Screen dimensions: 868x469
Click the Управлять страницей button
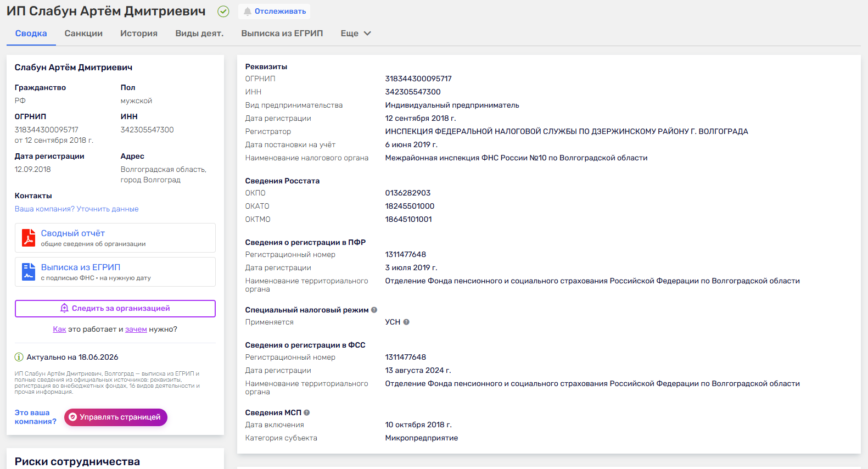tap(116, 417)
